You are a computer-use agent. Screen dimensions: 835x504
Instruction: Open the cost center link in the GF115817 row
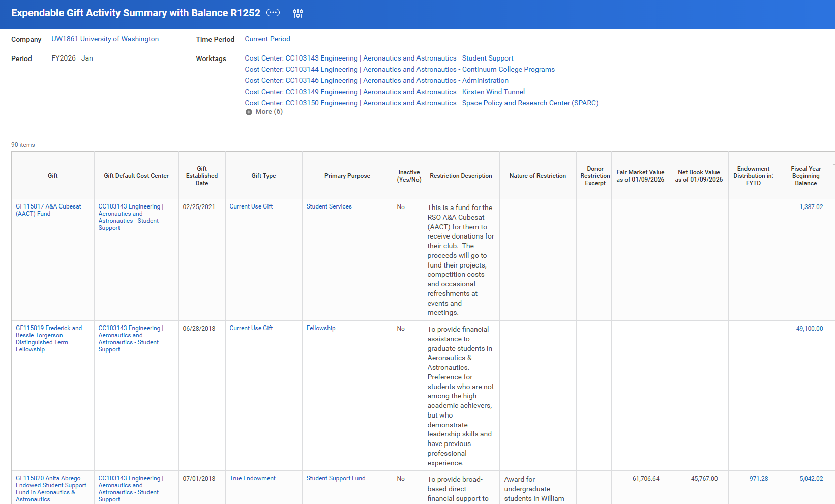(131, 217)
